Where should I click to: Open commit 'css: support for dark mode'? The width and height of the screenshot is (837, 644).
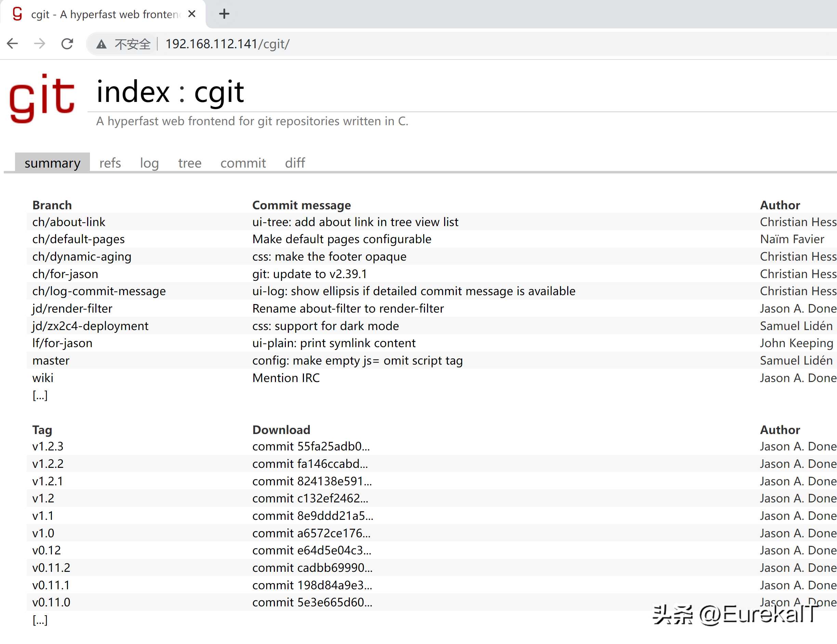325,326
